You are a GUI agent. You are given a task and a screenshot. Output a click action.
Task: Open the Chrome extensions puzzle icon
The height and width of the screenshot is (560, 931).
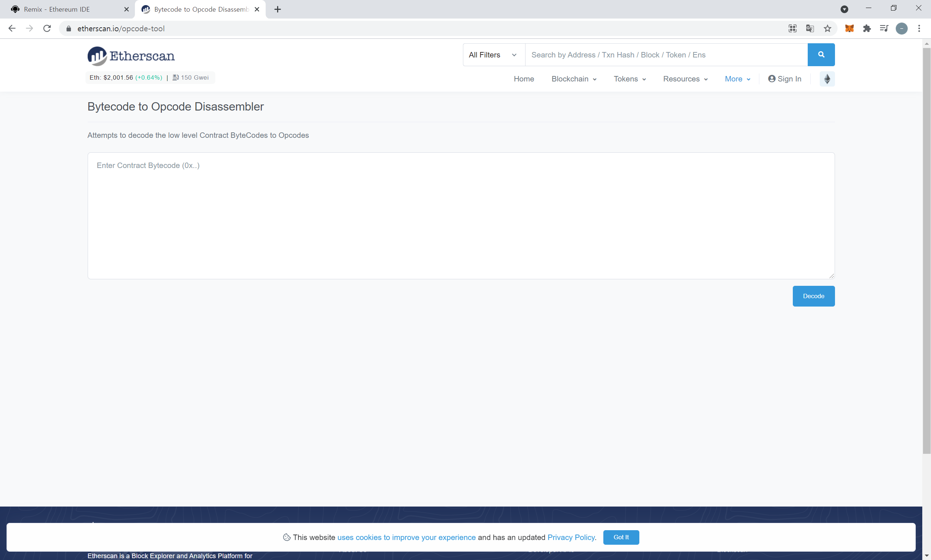867,28
